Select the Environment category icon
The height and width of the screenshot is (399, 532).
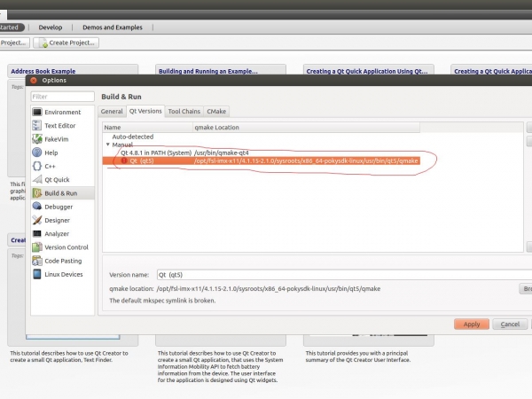[x=37, y=113]
